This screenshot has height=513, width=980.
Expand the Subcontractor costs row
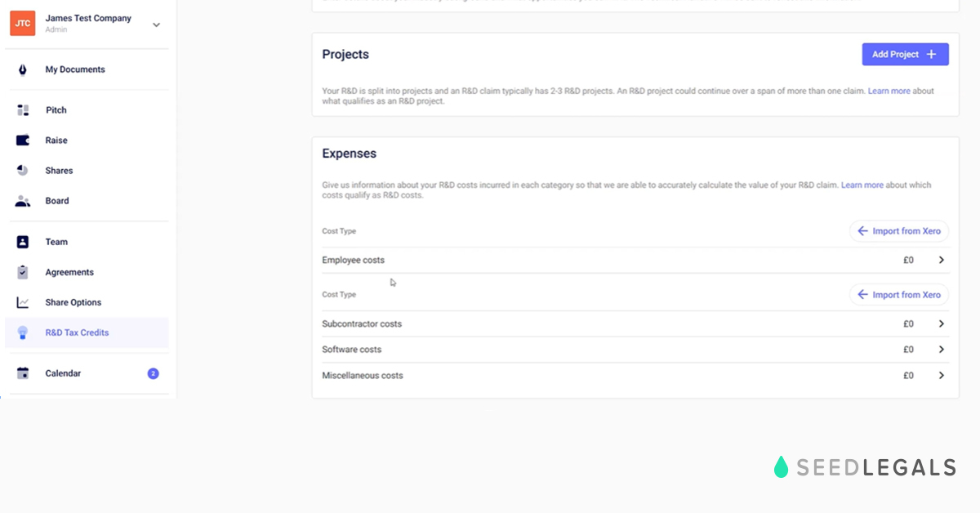(x=941, y=323)
